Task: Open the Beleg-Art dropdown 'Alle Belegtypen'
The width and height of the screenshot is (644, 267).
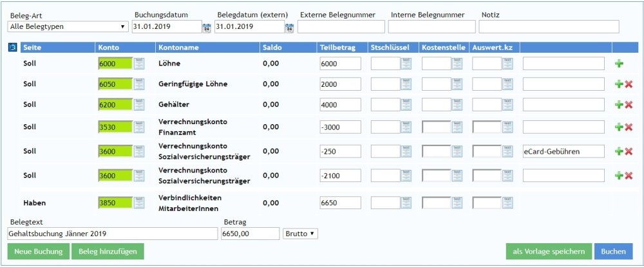Action: [68, 26]
